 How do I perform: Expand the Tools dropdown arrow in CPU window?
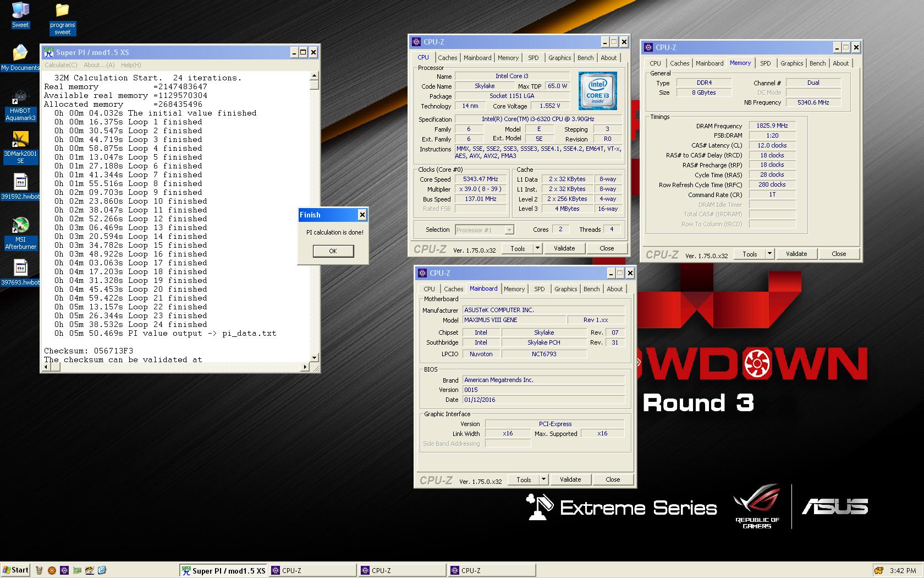(x=537, y=248)
